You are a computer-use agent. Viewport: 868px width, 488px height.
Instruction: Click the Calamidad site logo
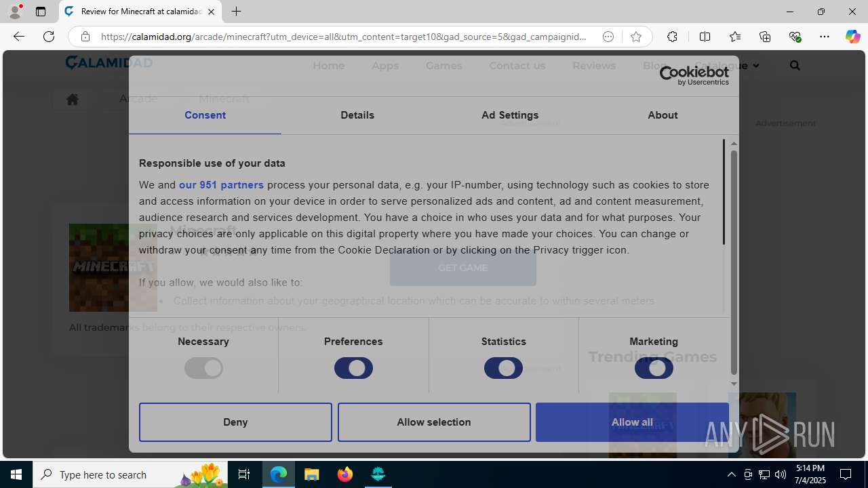[x=108, y=62]
